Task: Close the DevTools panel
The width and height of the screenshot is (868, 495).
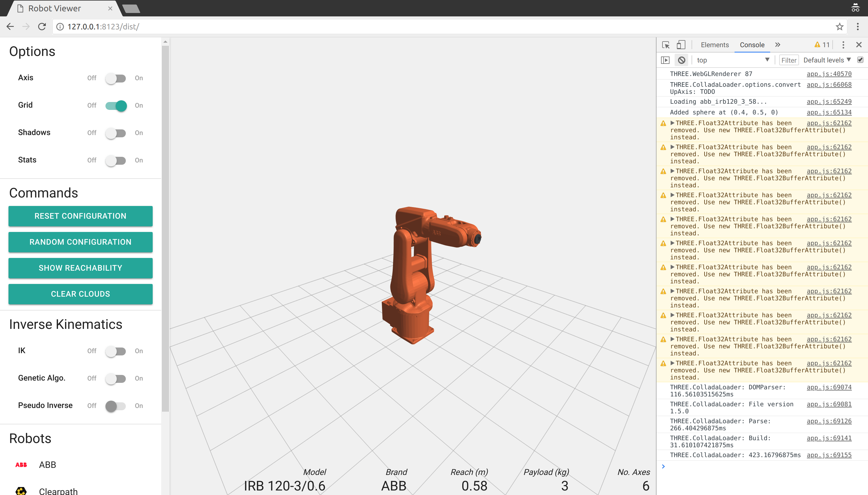Action: point(859,45)
